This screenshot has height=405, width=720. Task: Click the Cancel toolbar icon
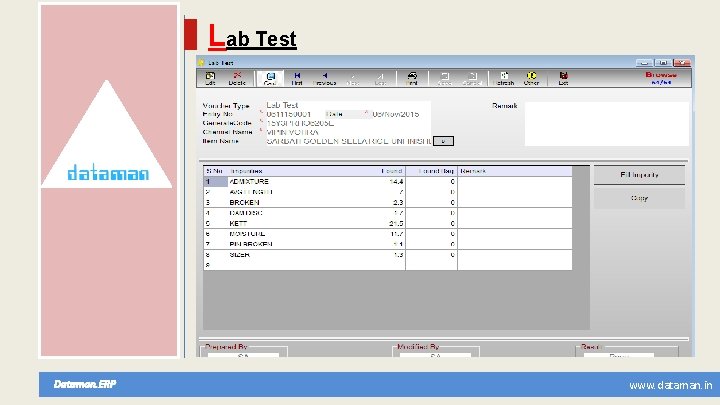click(x=472, y=79)
